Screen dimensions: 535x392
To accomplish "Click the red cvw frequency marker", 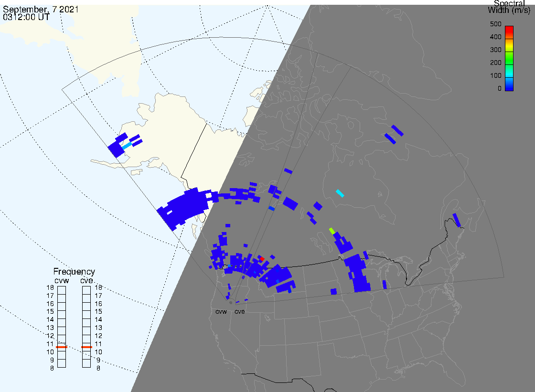I will [62, 347].
